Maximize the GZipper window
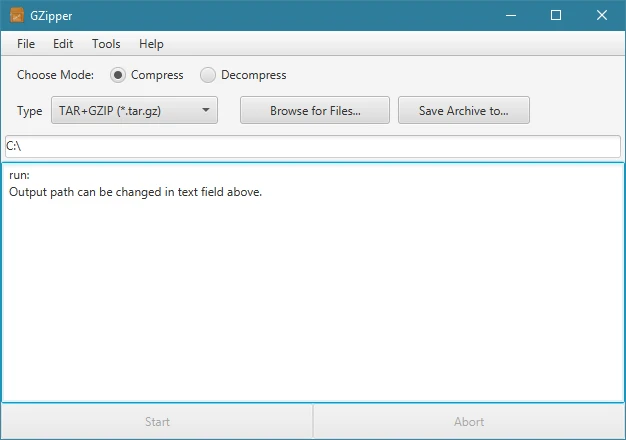This screenshot has height=440, width=626. coord(556,16)
